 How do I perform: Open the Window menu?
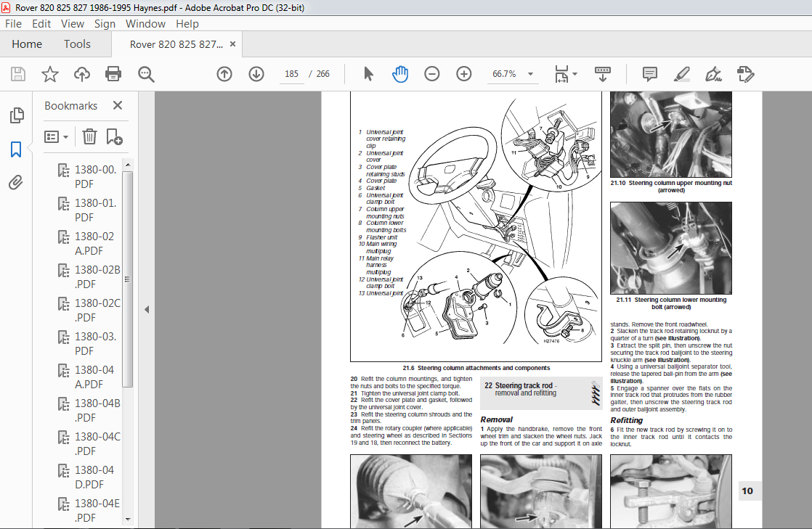point(145,24)
